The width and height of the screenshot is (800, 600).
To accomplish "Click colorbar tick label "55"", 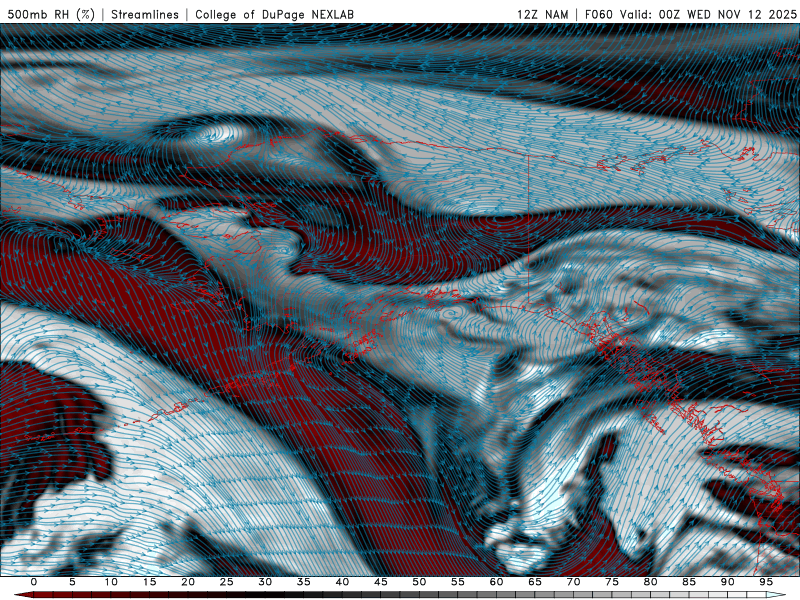I will (x=458, y=582).
